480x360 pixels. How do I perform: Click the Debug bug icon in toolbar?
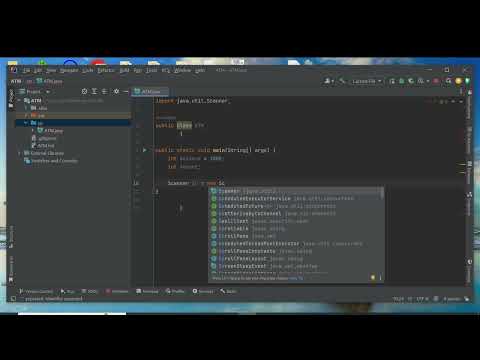click(402, 81)
